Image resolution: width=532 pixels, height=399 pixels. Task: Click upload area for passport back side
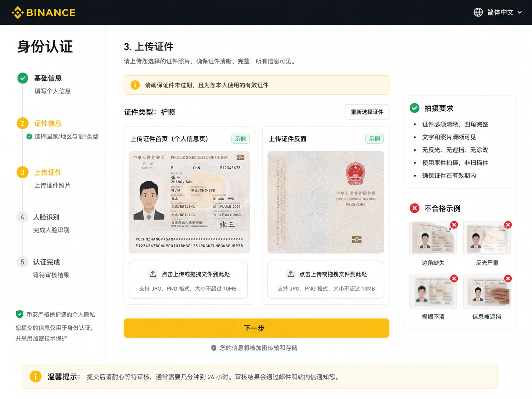[326, 280]
